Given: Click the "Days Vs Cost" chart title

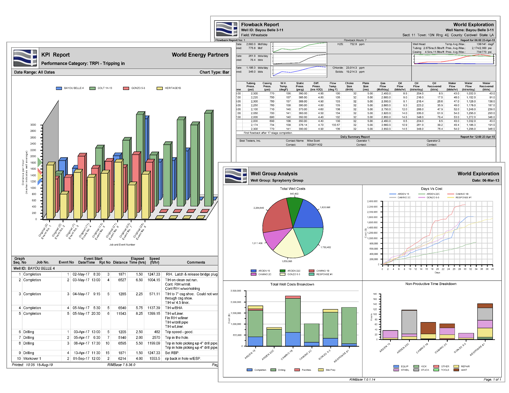Looking at the screenshot, I should 431,189.
